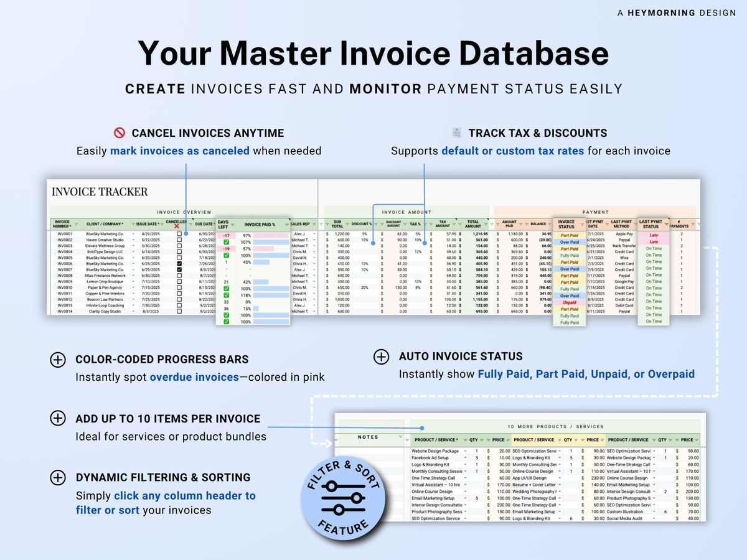Screen dimensions: 747x560
Task: Open dropdown for Facebook Ad Setup product
Action: point(466,458)
